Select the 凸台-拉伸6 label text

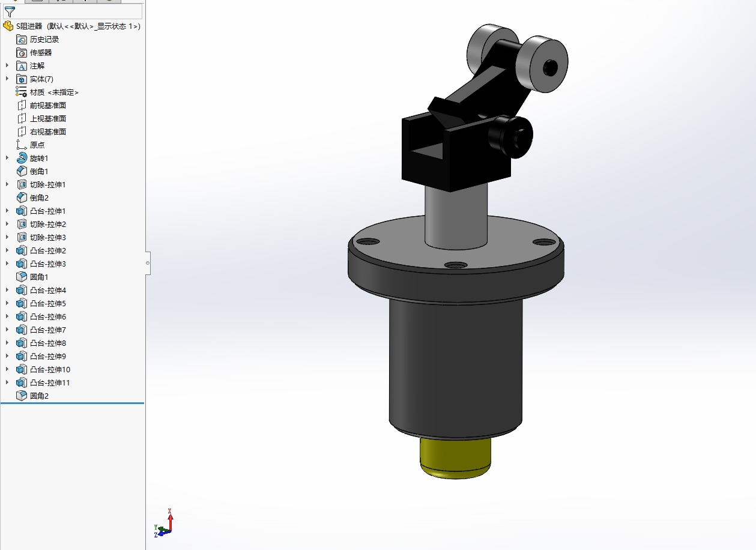point(48,316)
